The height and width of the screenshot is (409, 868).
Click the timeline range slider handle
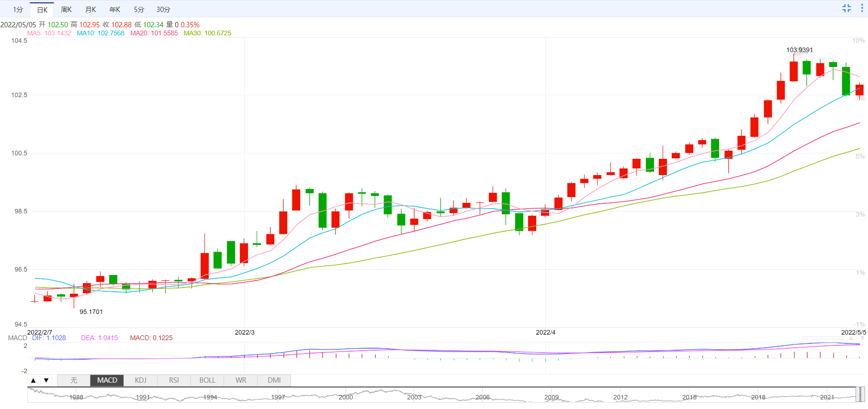coord(861,394)
